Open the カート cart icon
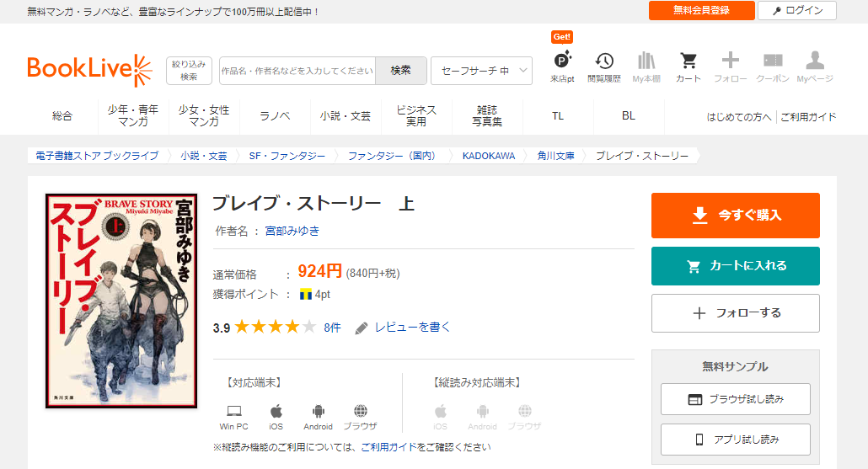The width and height of the screenshot is (868, 469). pyautogui.click(x=689, y=67)
